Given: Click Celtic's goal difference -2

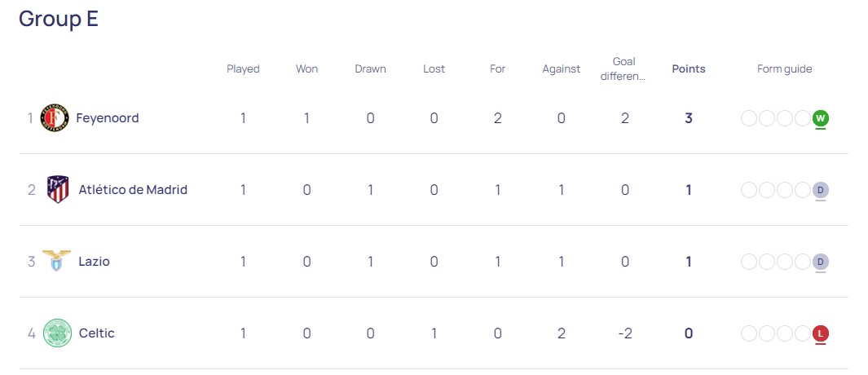Looking at the screenshot, I should (624, 333).
